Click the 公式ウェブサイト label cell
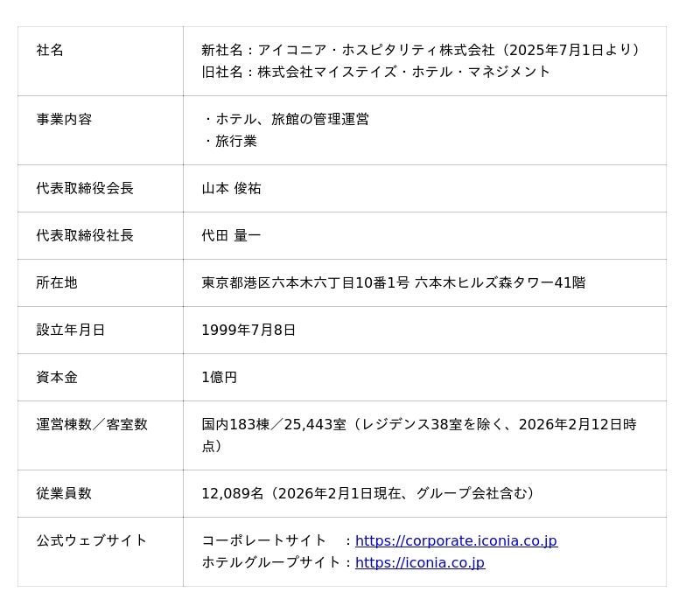 coord(92,541)
